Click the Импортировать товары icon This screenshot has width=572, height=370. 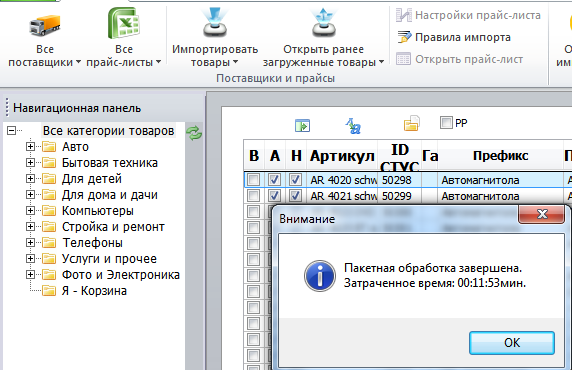coord(215,23)
